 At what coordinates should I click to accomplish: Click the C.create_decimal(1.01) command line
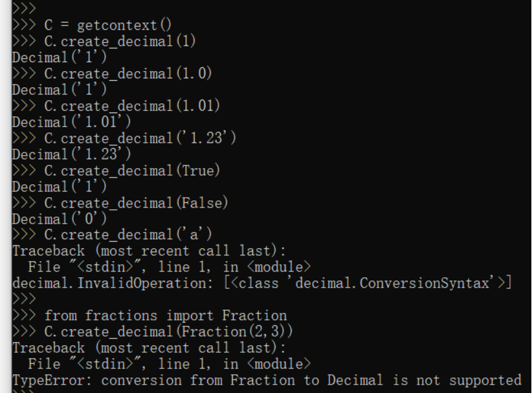tap(116, 106)
